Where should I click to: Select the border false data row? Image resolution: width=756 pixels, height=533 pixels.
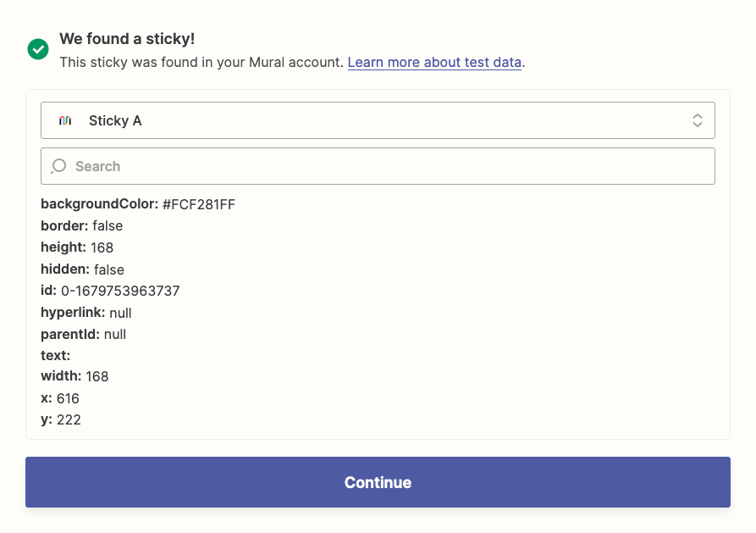(x=82, y=225)
